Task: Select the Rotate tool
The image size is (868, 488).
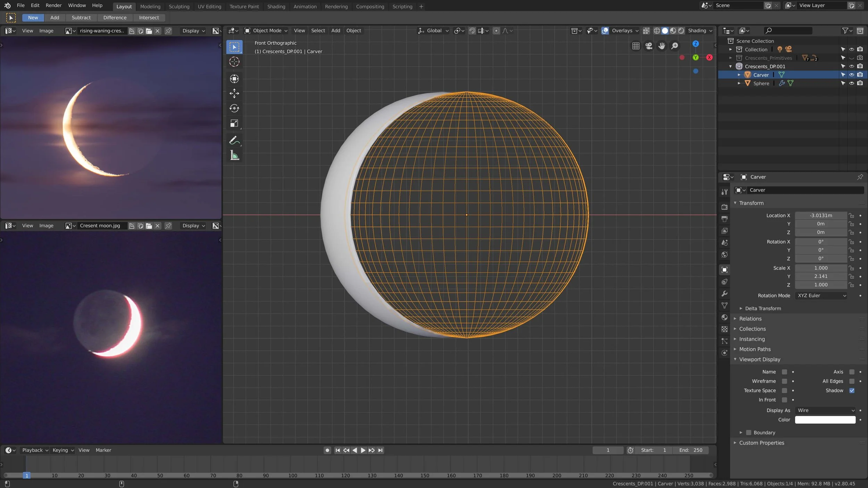Action: point(234,108)
